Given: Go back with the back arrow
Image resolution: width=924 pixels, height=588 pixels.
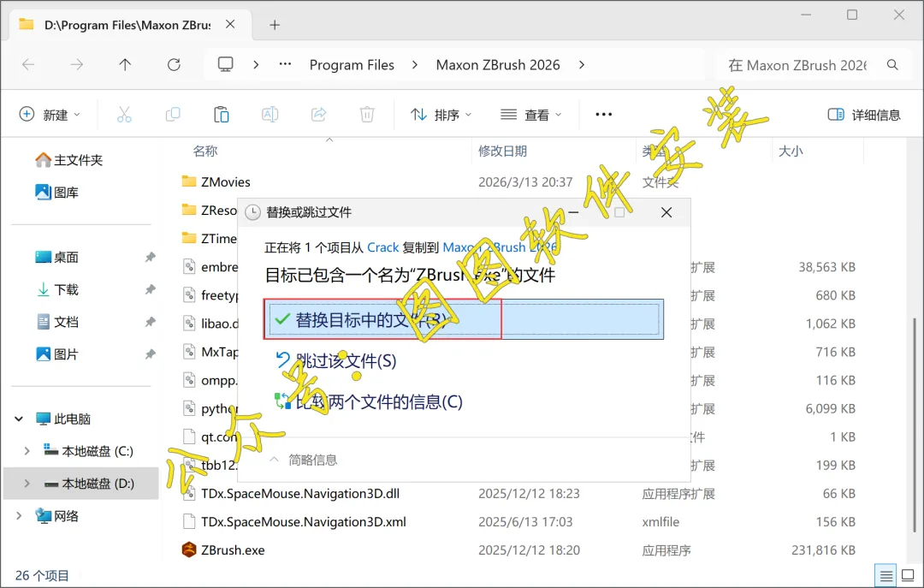Looking at the screenshot, I should 27,65.
